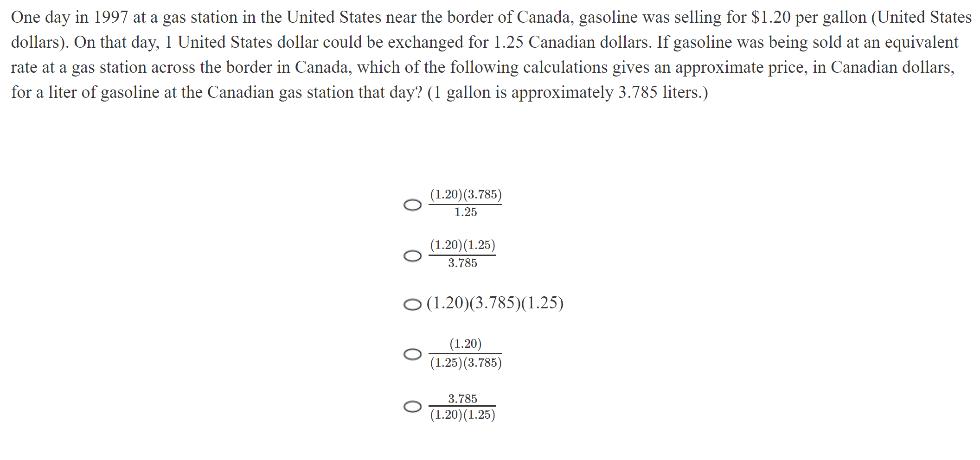980x460 pixels.
Task: Click denominator 3.785 of the second answer
Action: click(462, 263)
